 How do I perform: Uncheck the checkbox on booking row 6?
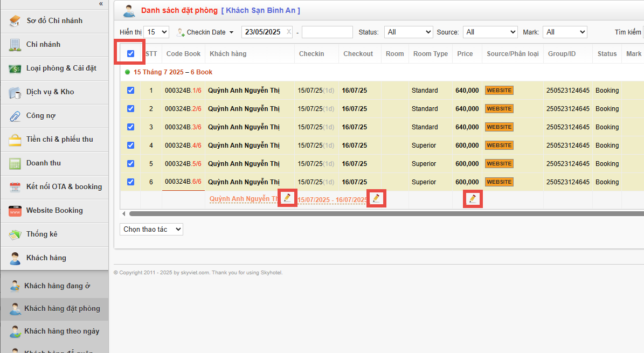tap(130, 182)
